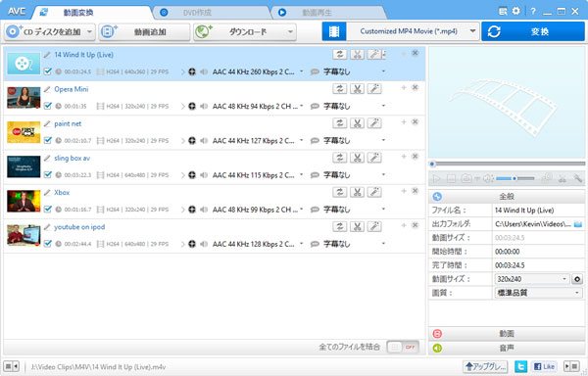Click the 完了時間 00:03:24.5 field
The image size is (588, 376).
pos(538,265)
